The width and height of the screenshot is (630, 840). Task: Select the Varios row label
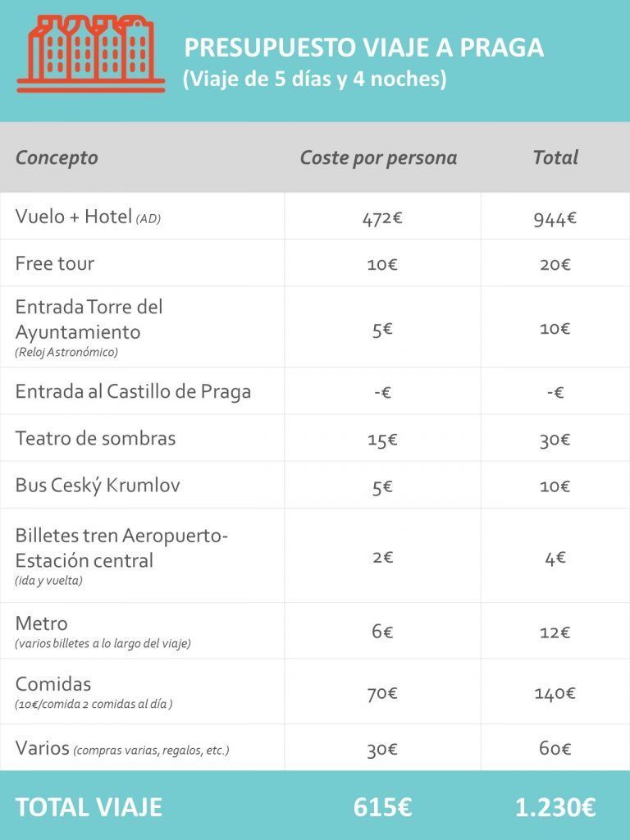click(43, 747)
